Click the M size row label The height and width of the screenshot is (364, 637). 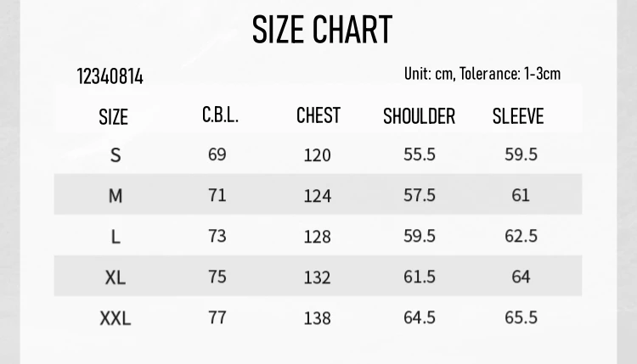116,195
